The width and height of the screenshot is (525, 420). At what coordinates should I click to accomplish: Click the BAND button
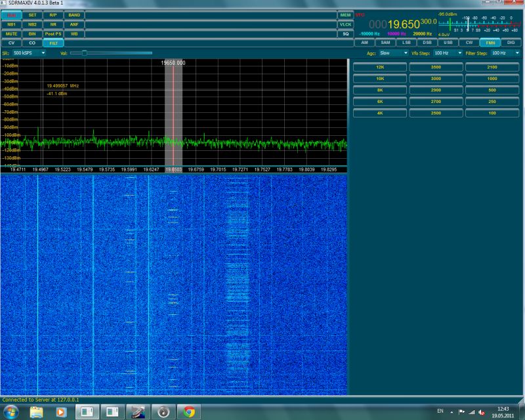74,15
